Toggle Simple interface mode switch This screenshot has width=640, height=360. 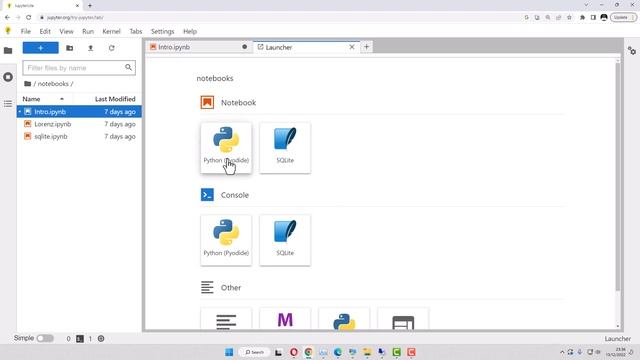(45, 338)
